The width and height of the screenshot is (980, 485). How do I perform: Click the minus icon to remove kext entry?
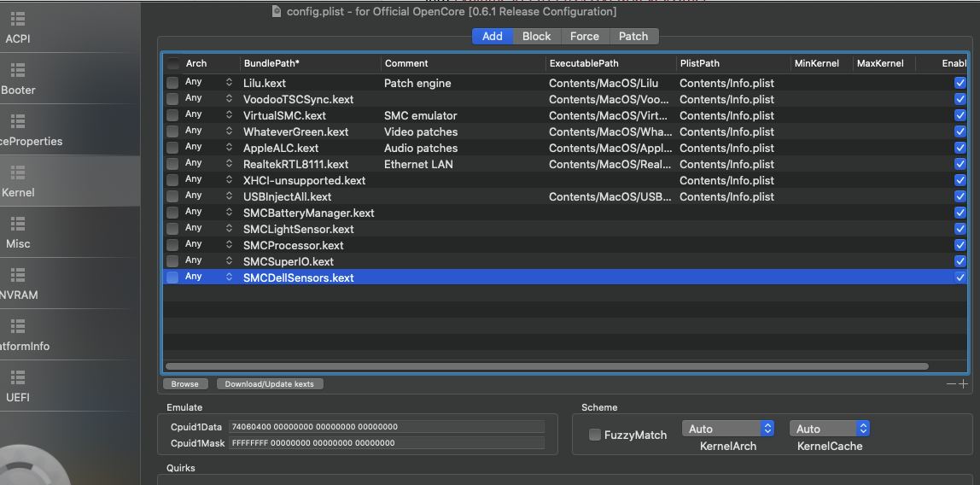(951, 383)
